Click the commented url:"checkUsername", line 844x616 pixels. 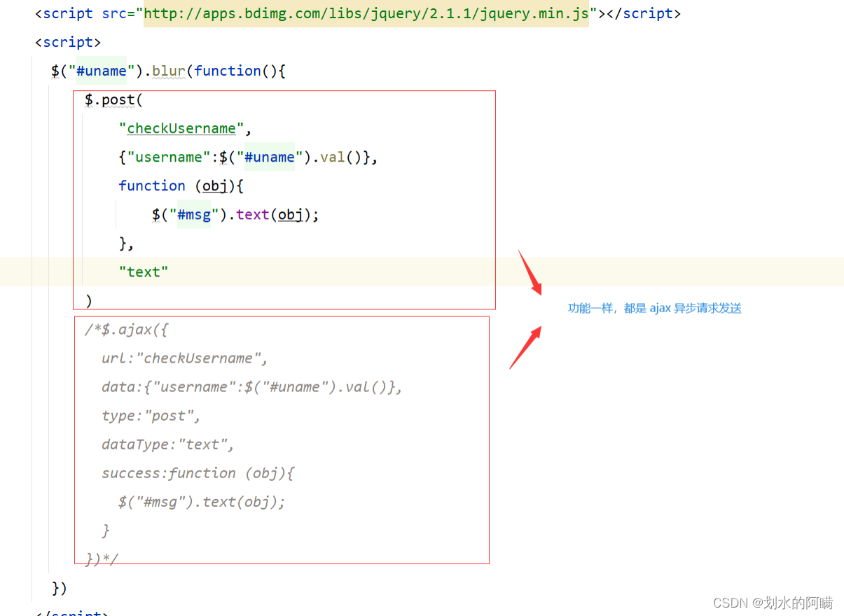click(185, 358)
